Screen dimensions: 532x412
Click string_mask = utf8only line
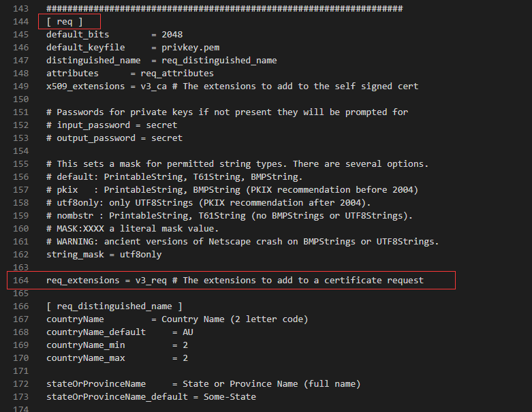pos(104,254)
